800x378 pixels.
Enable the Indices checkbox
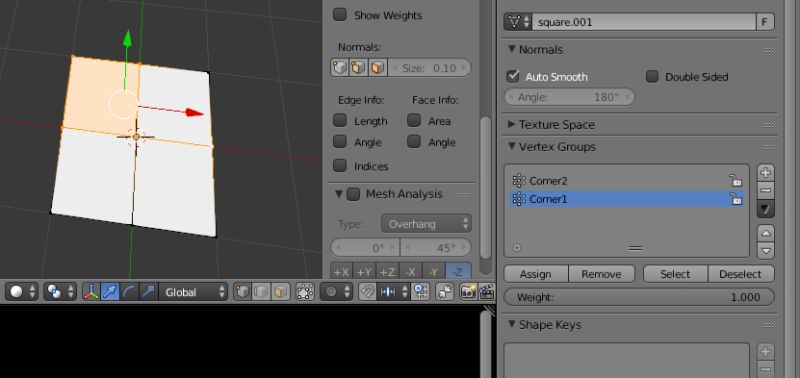coord(340,165)
